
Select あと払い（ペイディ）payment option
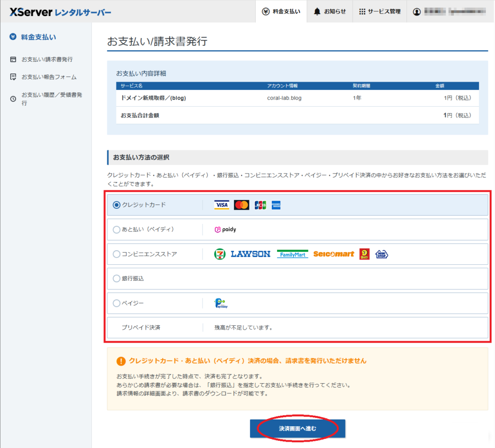pos(116,230)
